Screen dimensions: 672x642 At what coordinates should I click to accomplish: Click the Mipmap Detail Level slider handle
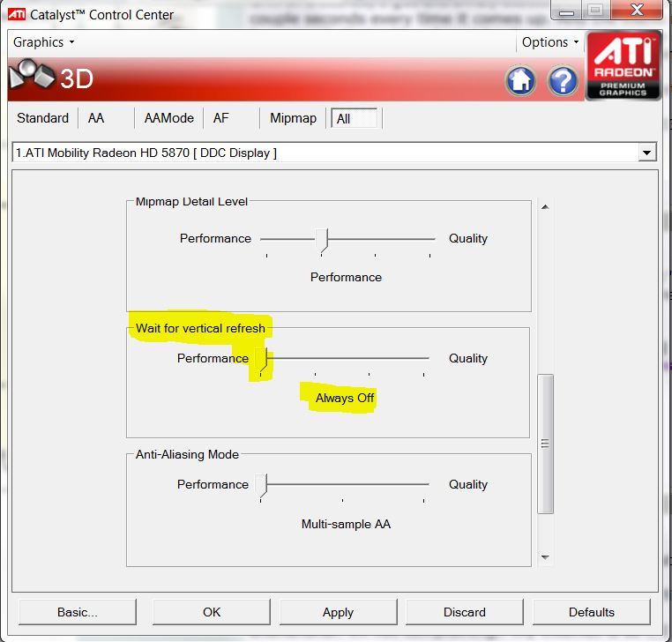[321, 242]
